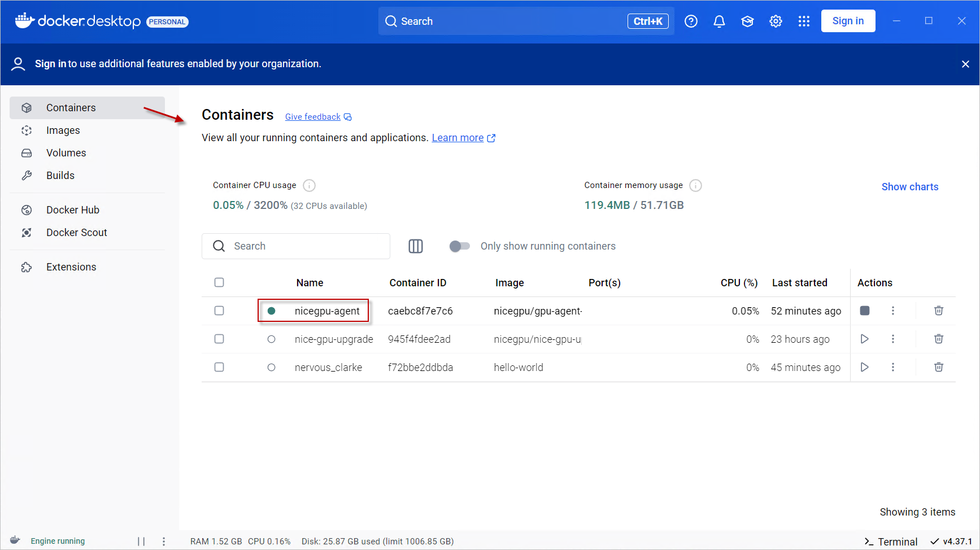Toggle Only show running containers
Viewport: 980px width, 550px height.
tap(459, 246)
